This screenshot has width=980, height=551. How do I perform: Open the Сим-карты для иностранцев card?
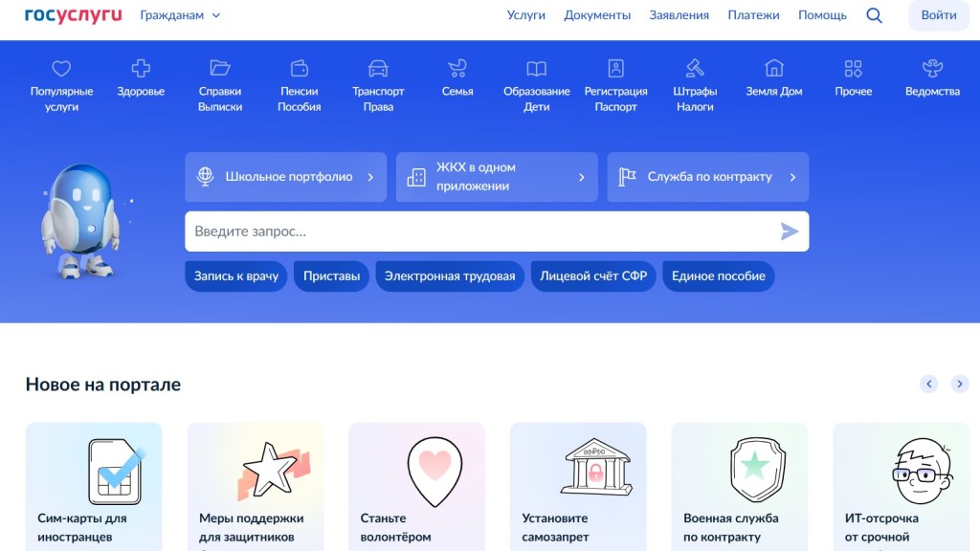tap(94, 487)
